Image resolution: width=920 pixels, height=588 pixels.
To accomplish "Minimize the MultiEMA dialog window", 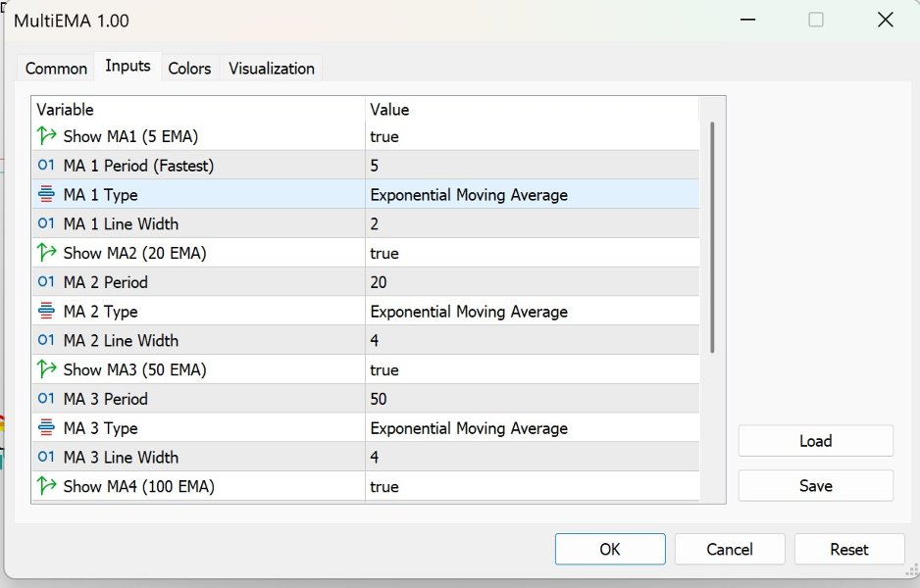I will (747, 20).
